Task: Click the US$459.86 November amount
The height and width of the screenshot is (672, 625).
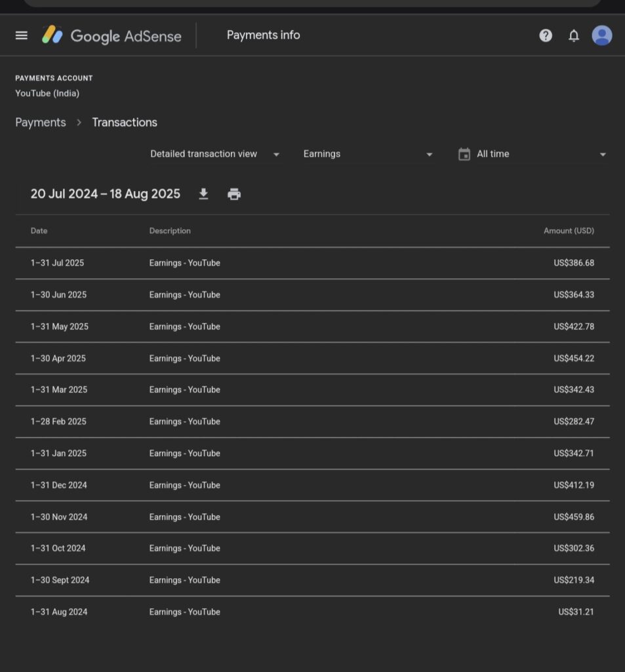Action: (x=573, y=517)
